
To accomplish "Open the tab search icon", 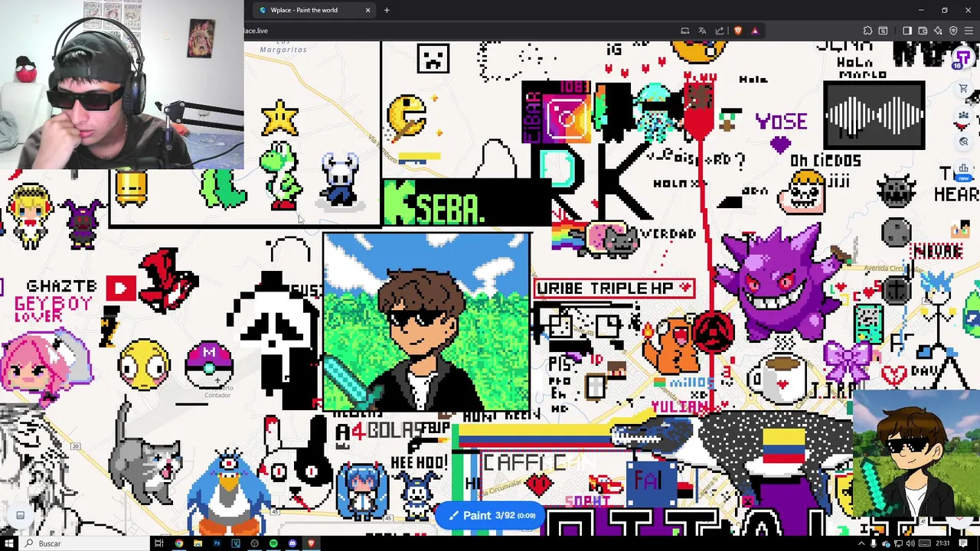I will coord(884,31).
